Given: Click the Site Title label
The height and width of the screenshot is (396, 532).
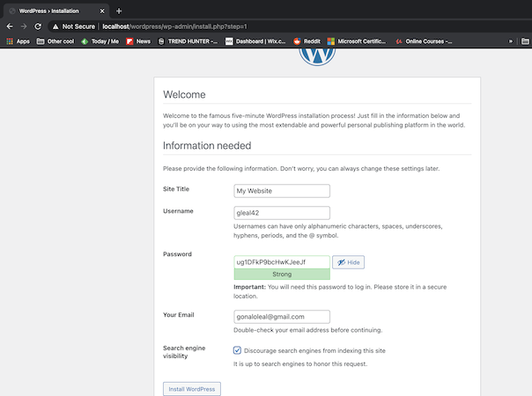Looking at the screenshot, I should tap(176, 189).
